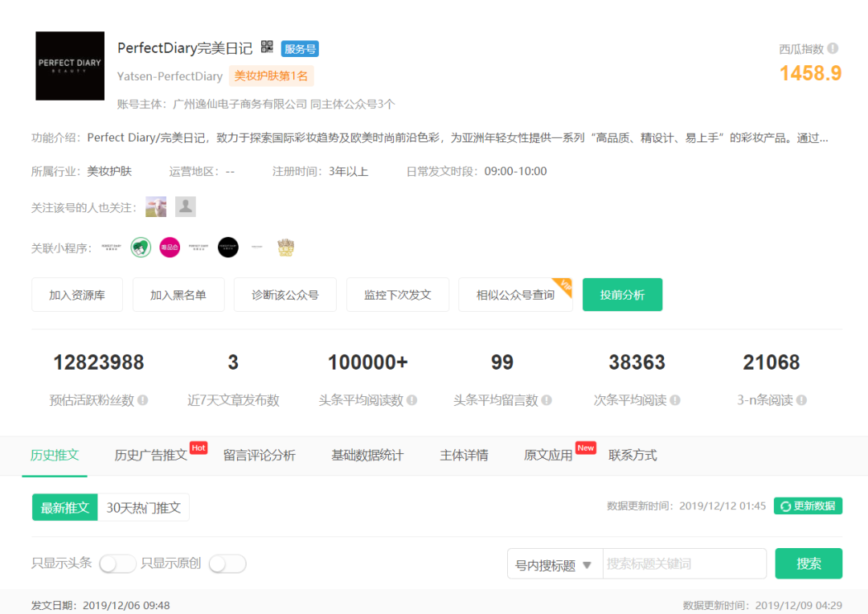Open the 联系方式 tab
The image size is (868, 614).
633,455
